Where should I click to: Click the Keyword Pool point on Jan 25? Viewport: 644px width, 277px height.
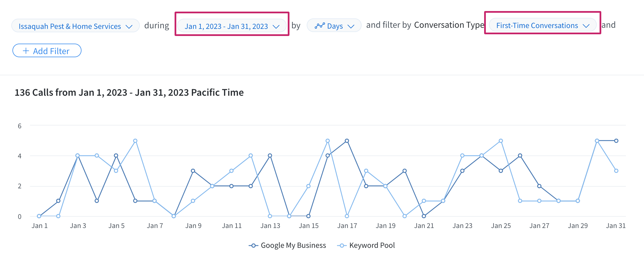pyautogui.click(x=501, y=141)
